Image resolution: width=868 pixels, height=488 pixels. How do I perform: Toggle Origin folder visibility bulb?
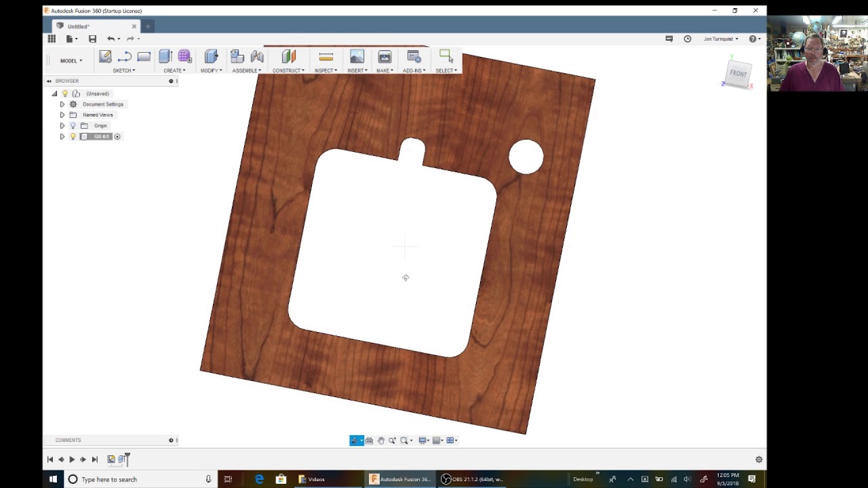(x=73, y=126)
